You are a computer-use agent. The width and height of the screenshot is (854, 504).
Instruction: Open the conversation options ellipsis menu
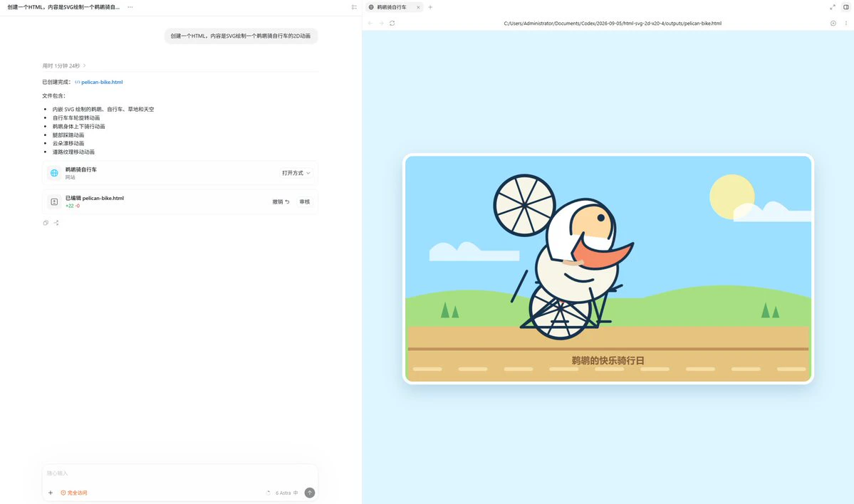[130, 7]
